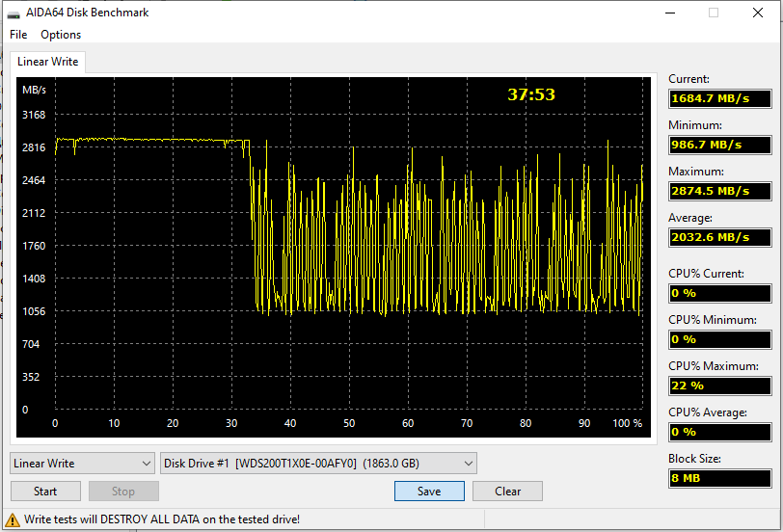783x532 pixels.
Task: Click the CPU% Average value field
Action: point(720,432)
